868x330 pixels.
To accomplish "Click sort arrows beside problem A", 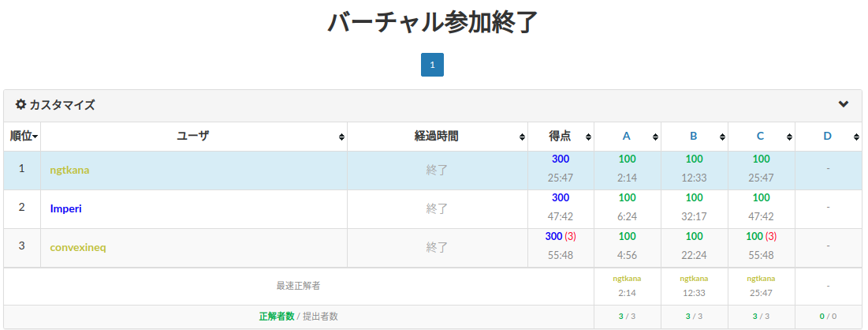I will coord(655,137).
